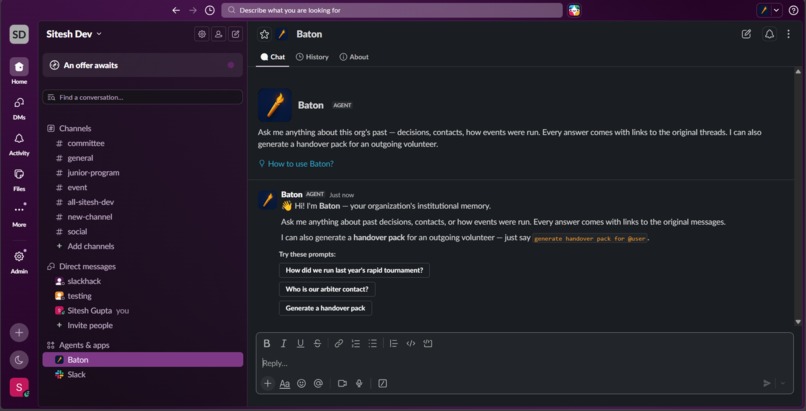This screenshot has height=411, width=806.
Task: Insert a link in composer
Action: (x=339, y=344)
